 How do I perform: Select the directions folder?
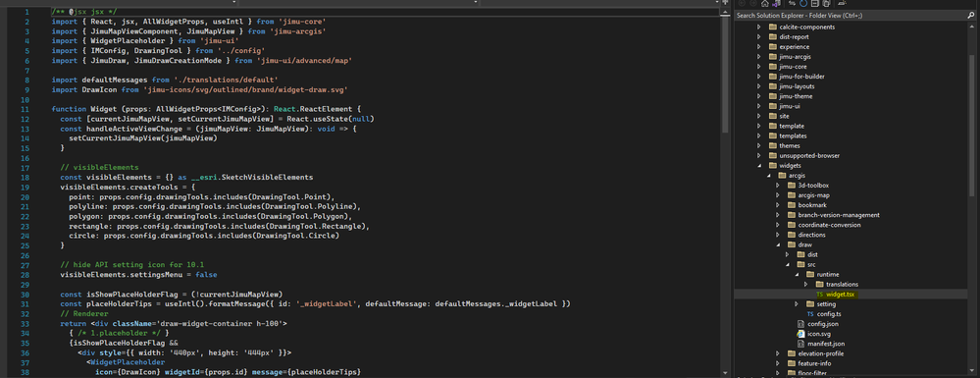[812, 235]
